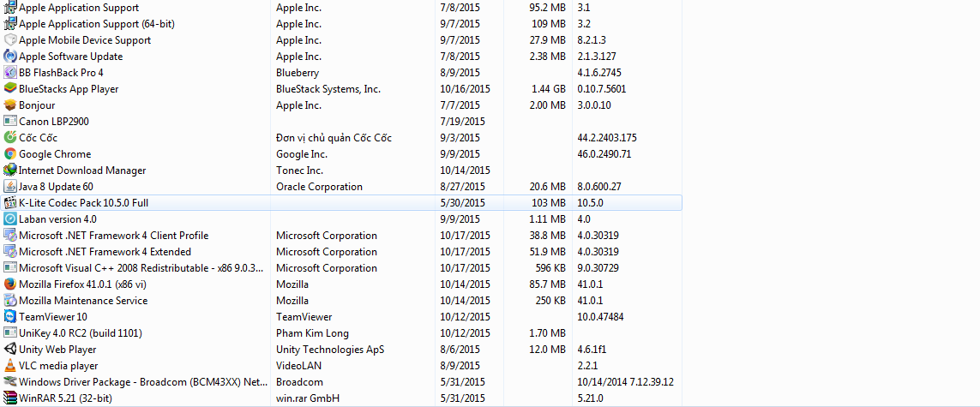Select the Laban version 4.0 entry

coord(57,219)
